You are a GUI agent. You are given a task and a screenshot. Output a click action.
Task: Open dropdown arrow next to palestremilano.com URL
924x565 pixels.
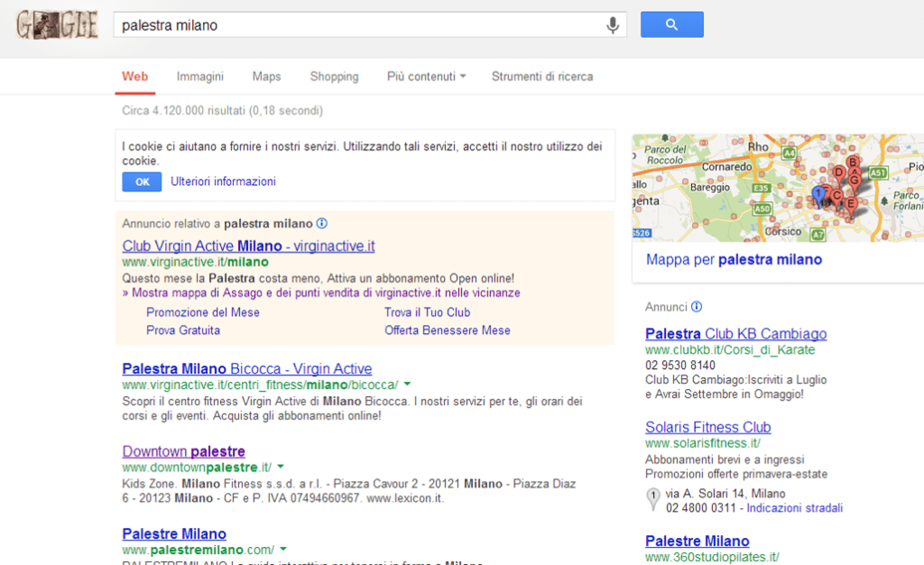[x=283, y=549]
